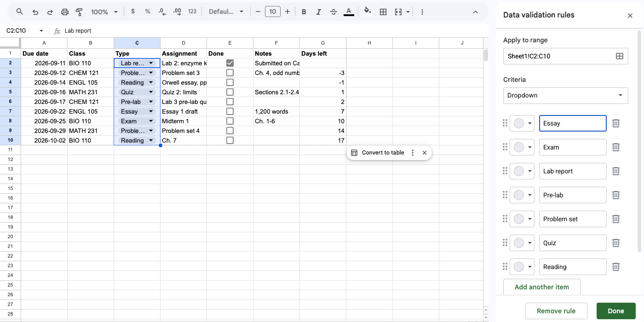Format as currency with dollar icon

[133, 11]
